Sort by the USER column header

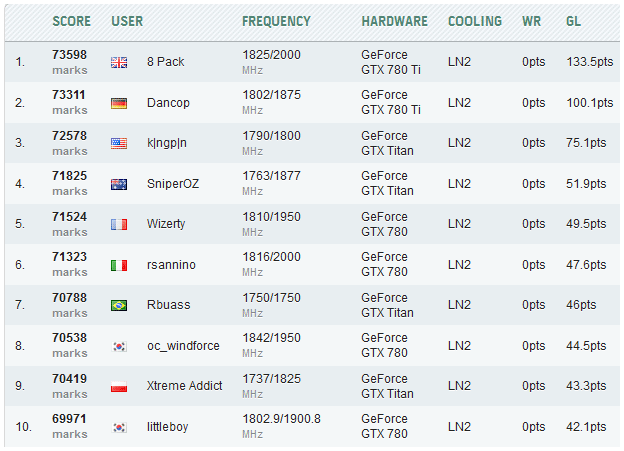(x=127, y=21)
